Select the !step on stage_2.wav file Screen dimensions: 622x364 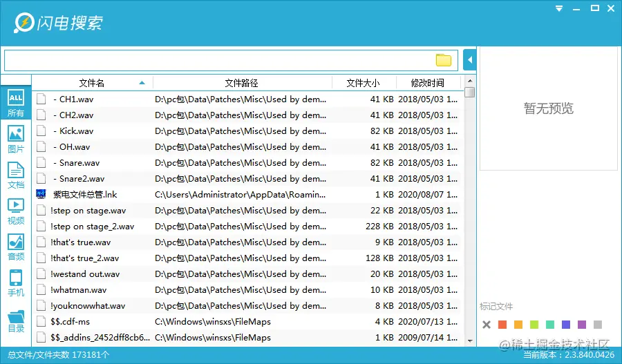coord(93,227)
